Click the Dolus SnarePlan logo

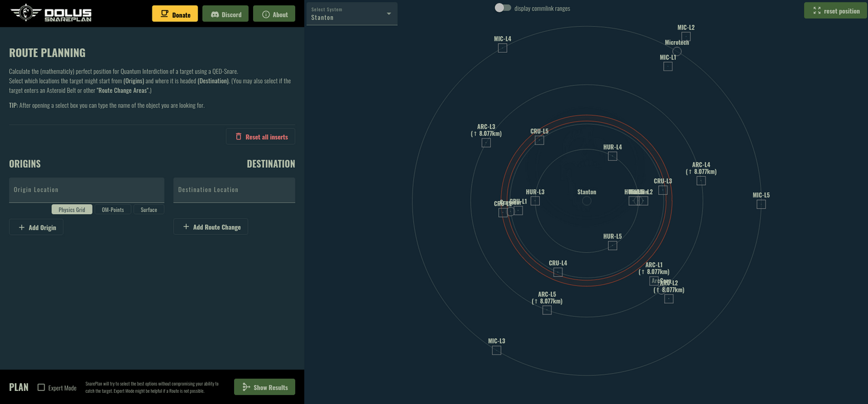[x=52, y=13]
